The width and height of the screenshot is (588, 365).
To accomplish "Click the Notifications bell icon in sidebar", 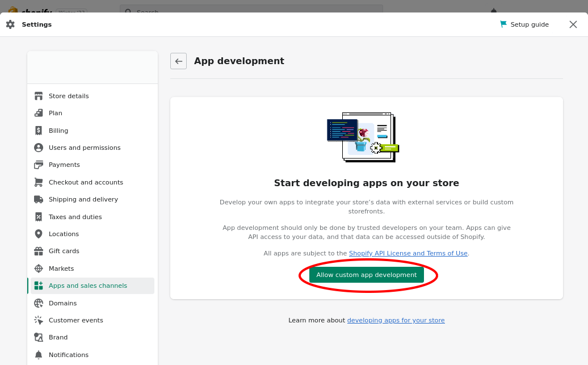I will (x=39, y=355).
